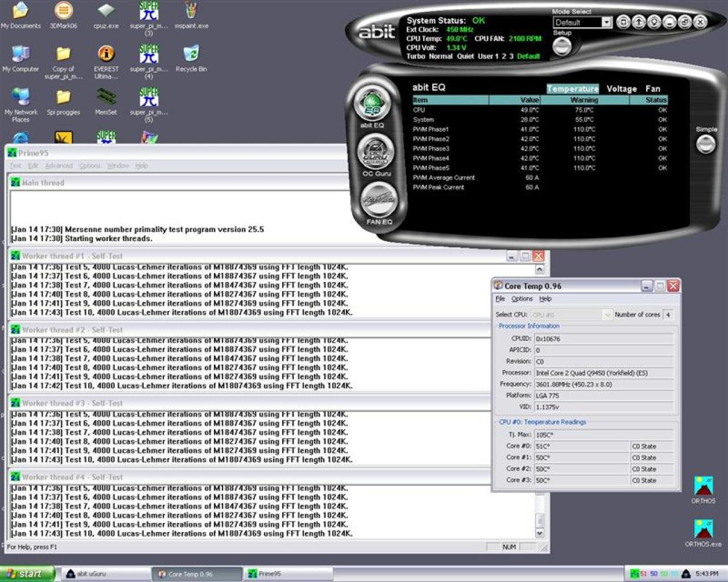Image resolution: width=728 pixels, height=582 pixels.
Task: Click the abit Setup round button
Action: click(x=562, y=46)
